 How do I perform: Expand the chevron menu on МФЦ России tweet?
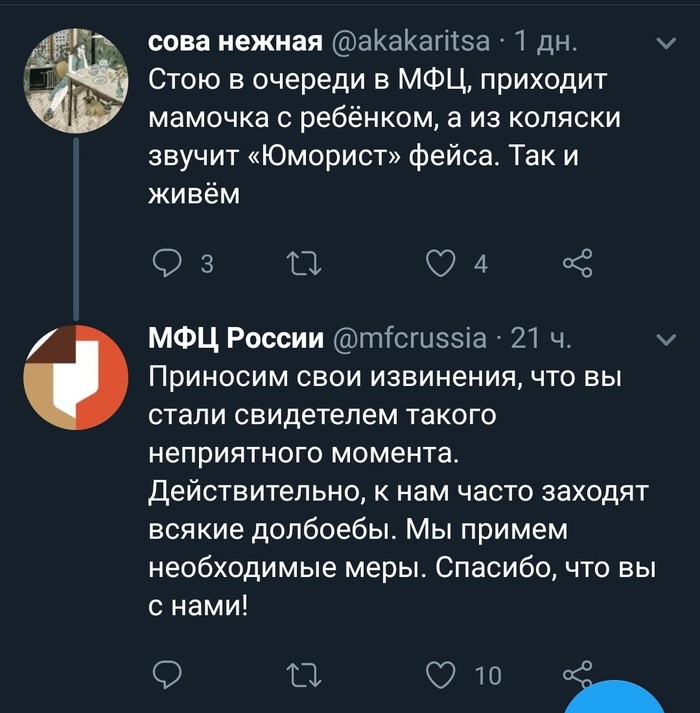click(665, 341)
